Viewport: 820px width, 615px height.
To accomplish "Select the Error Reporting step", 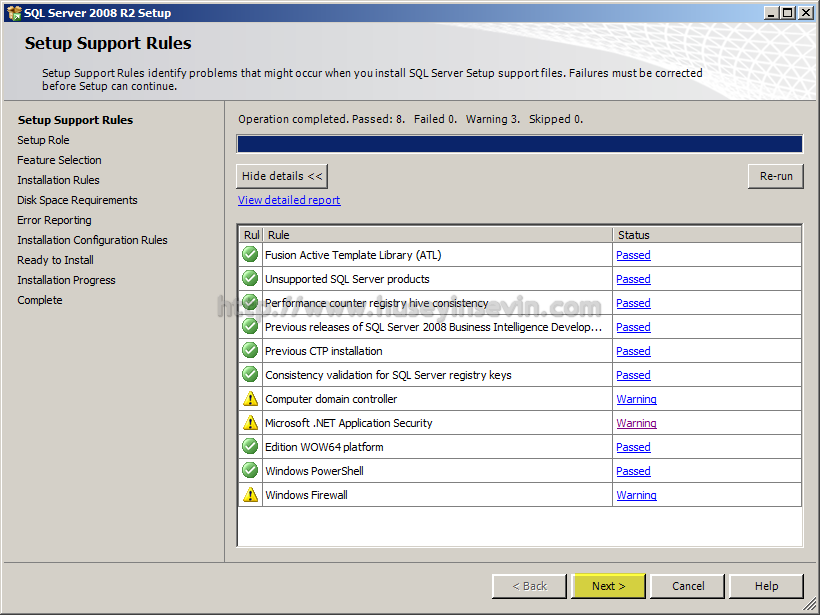I will click(54, 220).
